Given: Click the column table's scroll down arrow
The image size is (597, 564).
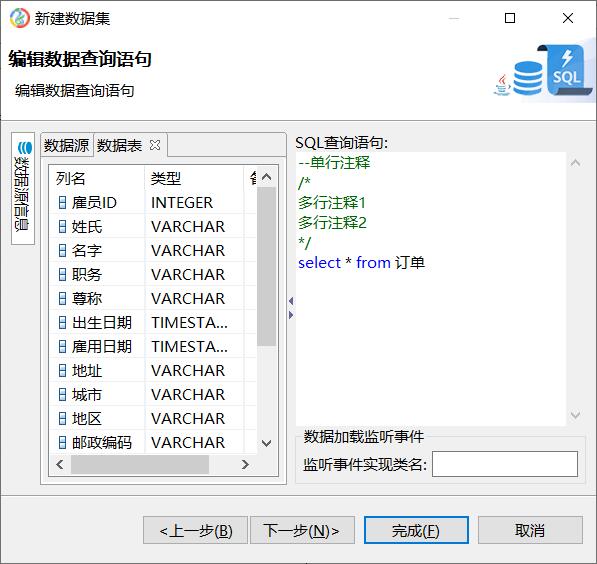Looking at the screenshot, I should (267, 443).
